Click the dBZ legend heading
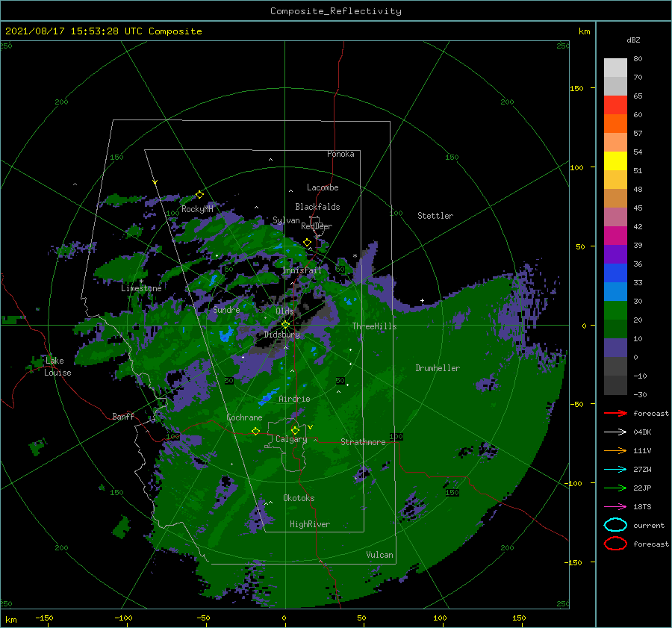This screenshot has width=672, height=628. click(x=633, y=40)
